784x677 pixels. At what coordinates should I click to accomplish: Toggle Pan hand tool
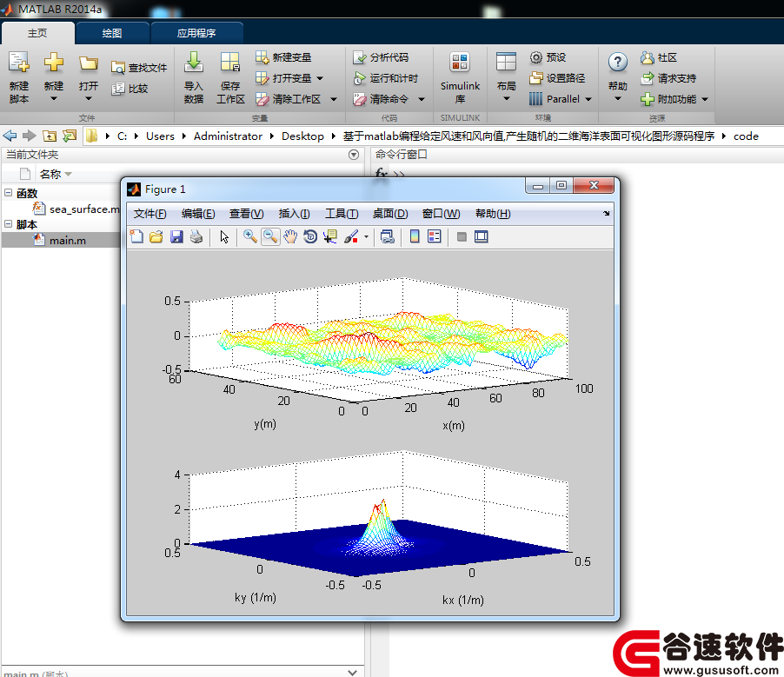point(290,236)
